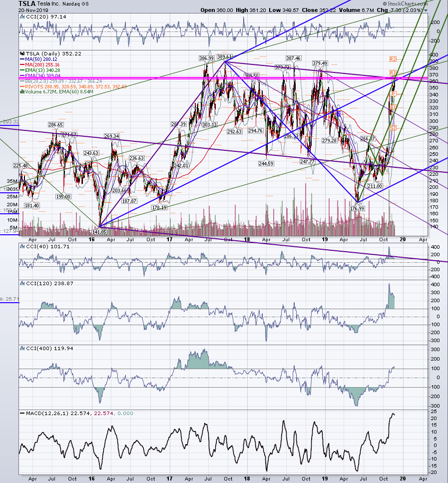Click the black line icon beside MACD(12,26,1)
The height and width of the screenshot is (483, 448).
[22, 414]
